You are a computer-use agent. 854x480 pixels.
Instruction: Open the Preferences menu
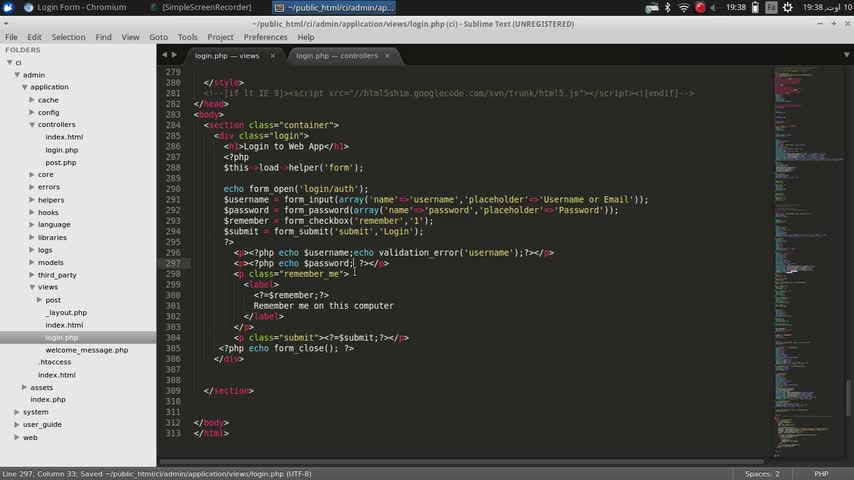pos(265,37)
